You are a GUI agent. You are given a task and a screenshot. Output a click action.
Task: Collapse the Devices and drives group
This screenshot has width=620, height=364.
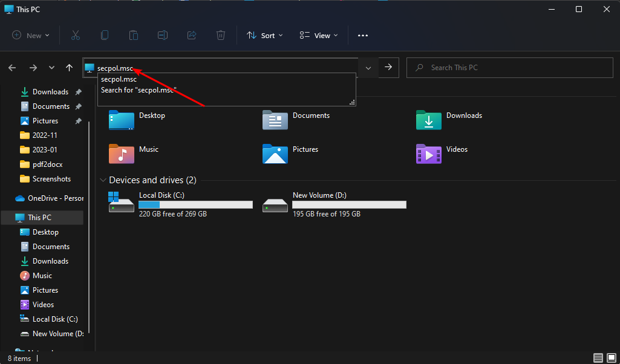(x=103, y=180)
